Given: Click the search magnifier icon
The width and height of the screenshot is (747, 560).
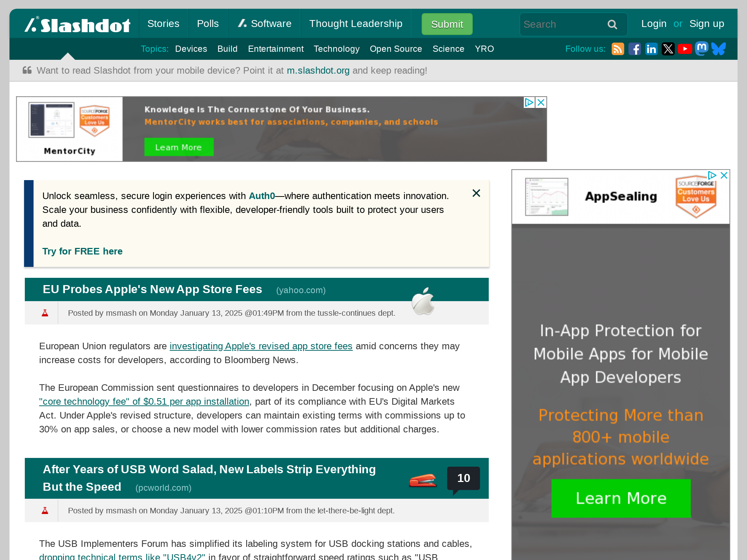Looking at the screenshot, I should pyautogui.click(x=612, y=24).
